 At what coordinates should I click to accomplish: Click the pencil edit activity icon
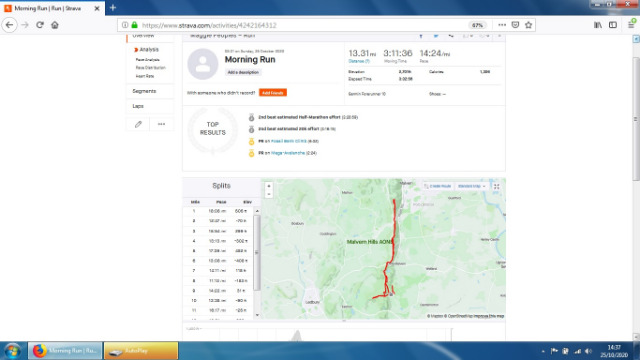click(x=138, y=124)
